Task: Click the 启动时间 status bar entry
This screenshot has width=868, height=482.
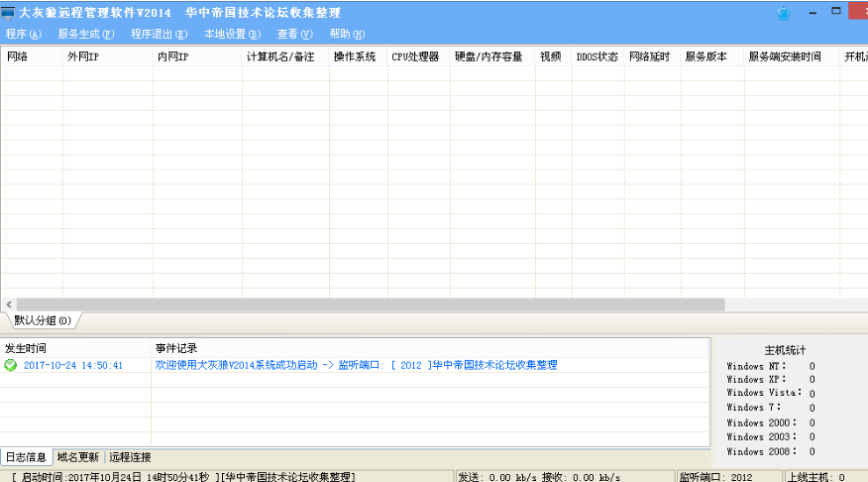Action: pos(227,476)
